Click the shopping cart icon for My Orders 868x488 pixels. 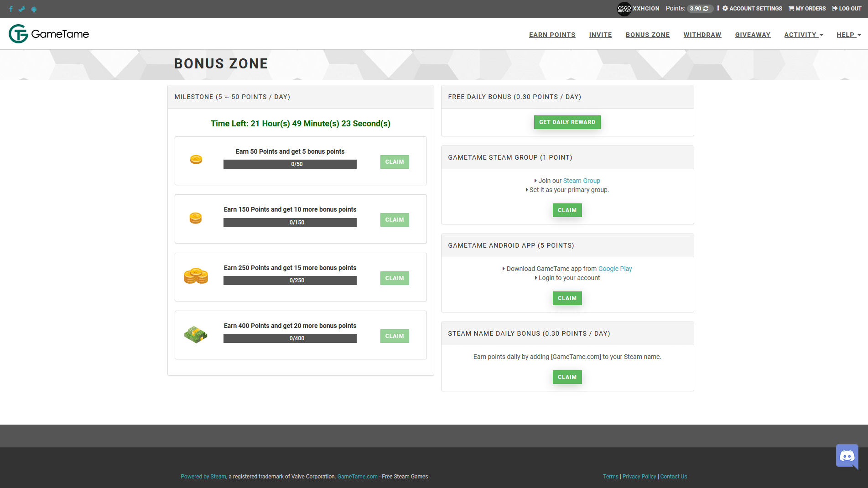pos(791,8)
